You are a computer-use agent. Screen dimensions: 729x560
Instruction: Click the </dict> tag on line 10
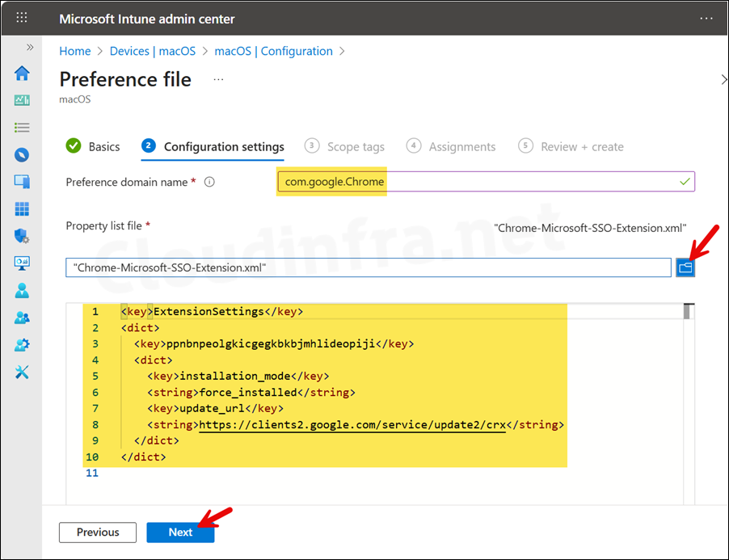143,457
